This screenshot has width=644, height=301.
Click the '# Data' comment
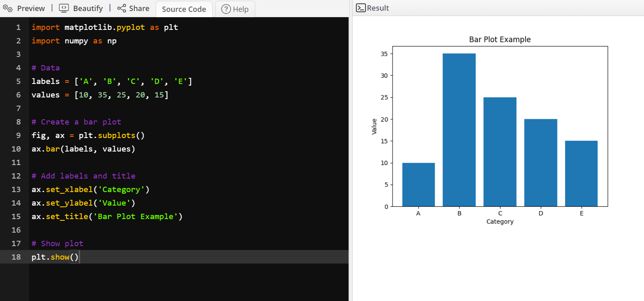click(x=45, y=68)
